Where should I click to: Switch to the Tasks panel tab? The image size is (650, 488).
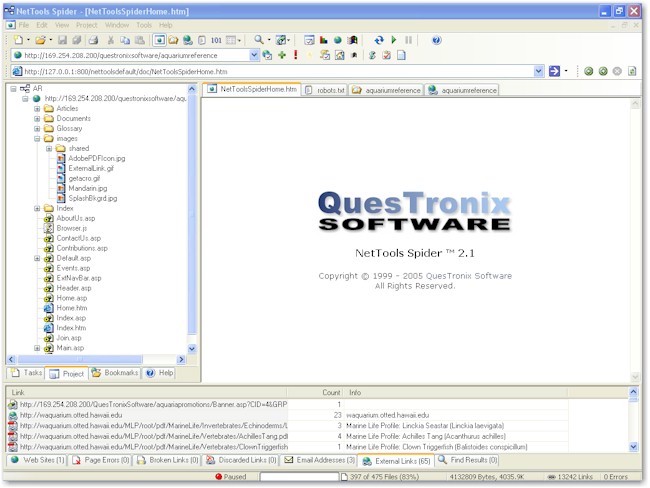coord(27,373)
